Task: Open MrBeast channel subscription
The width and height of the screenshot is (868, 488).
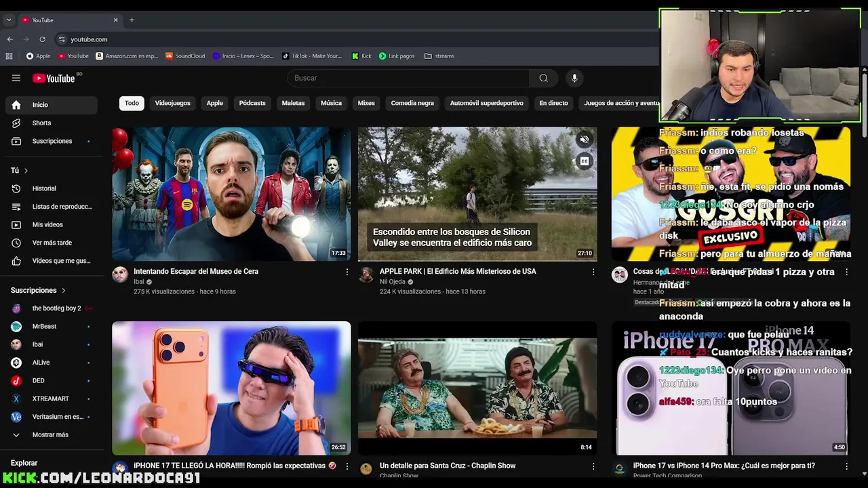Action: coord(52,327)
